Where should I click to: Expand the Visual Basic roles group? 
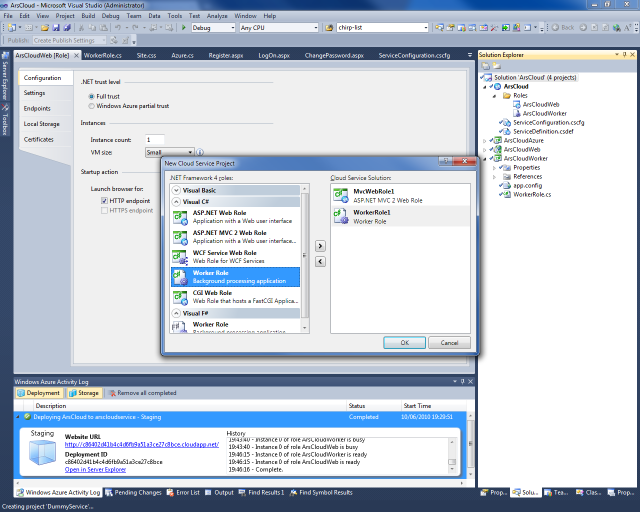176,190
